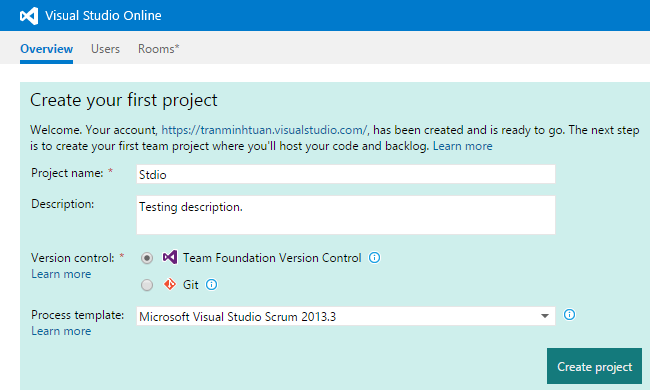Focus the Description text area

click(x=346, y=215)
